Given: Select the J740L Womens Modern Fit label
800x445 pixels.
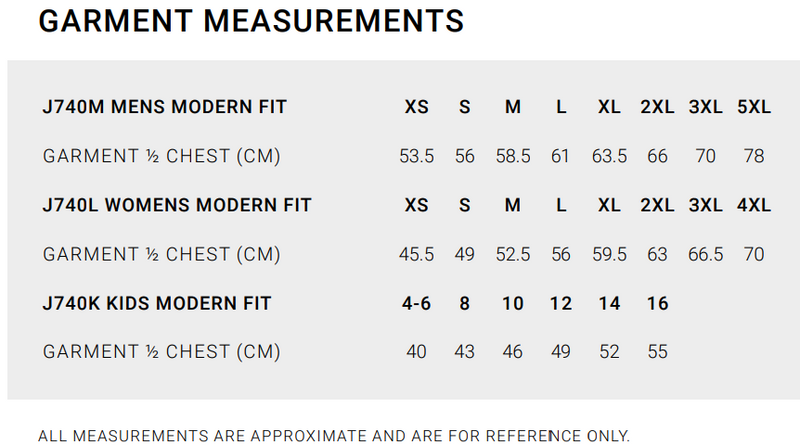Looking at the screenshot, I should coord(177,205).
